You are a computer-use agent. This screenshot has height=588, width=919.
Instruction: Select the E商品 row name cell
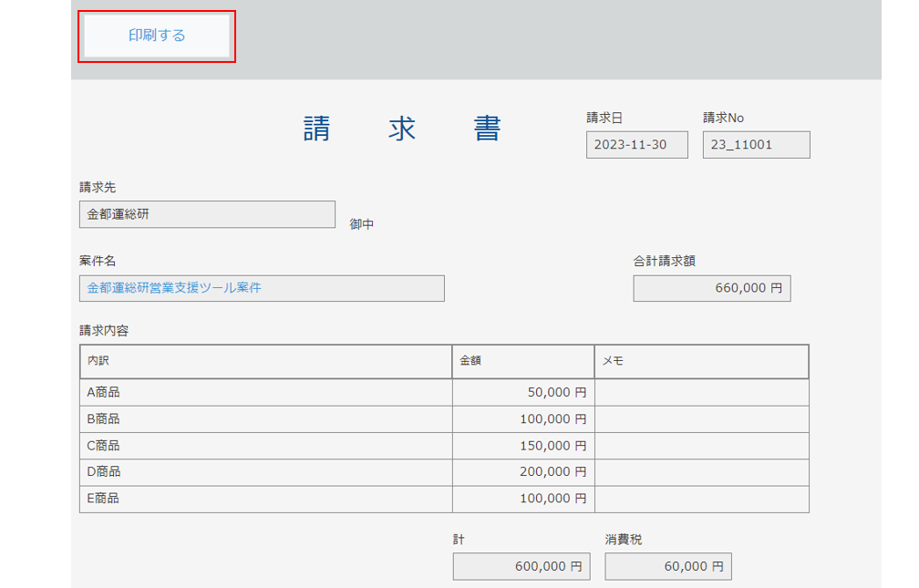265,499
